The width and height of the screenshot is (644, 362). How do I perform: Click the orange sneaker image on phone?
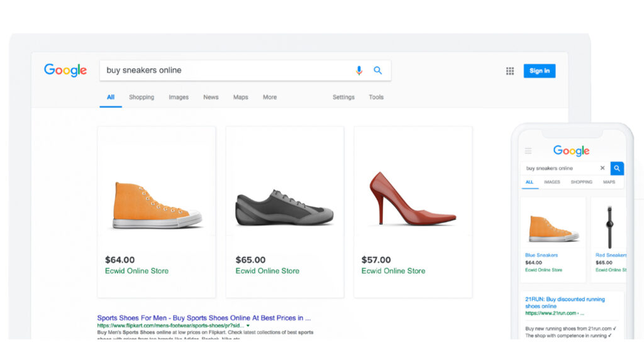pyautogui.click(x=553, y=228)
